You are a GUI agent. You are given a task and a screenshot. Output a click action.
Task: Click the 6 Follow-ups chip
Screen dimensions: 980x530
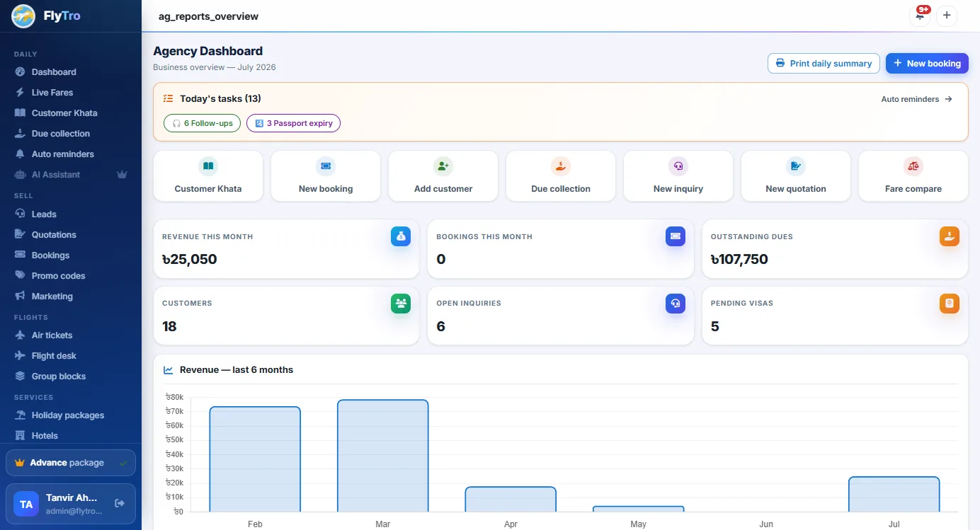[x=202, y=123]
